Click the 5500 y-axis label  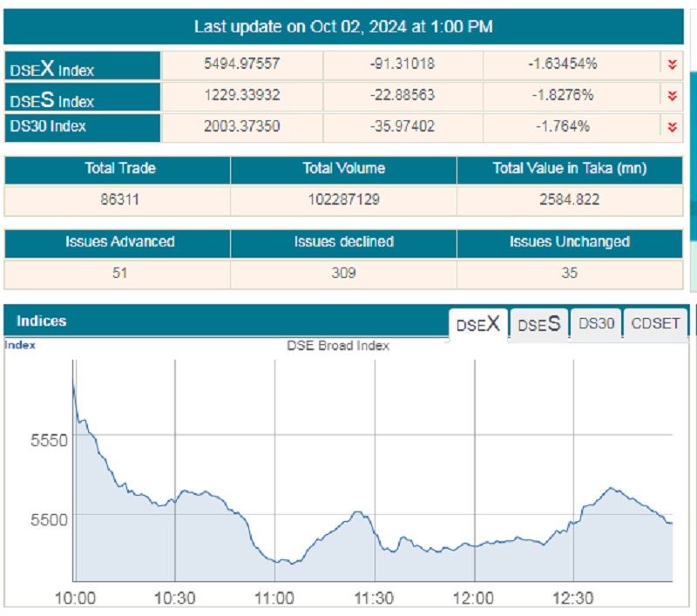pyautogui.click(x=49, y=519)
